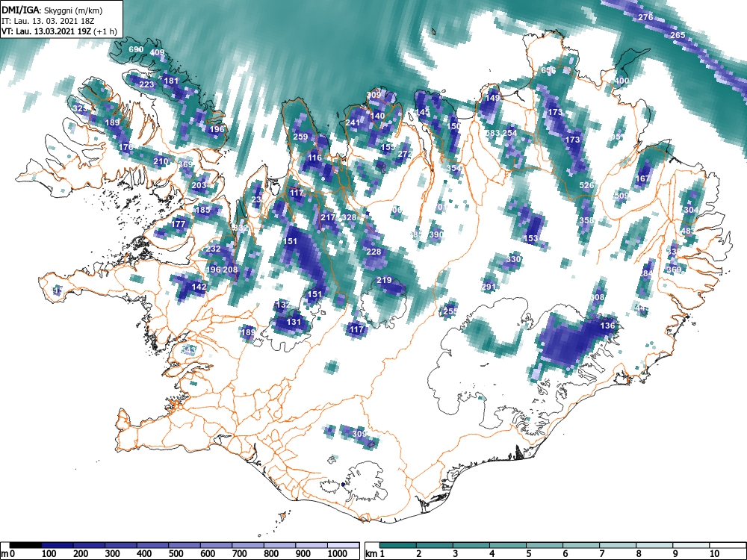The width and height of the screenshot is (747, 560).
Task: Click visibility value 330 on the map
Action: pos(513,259)
